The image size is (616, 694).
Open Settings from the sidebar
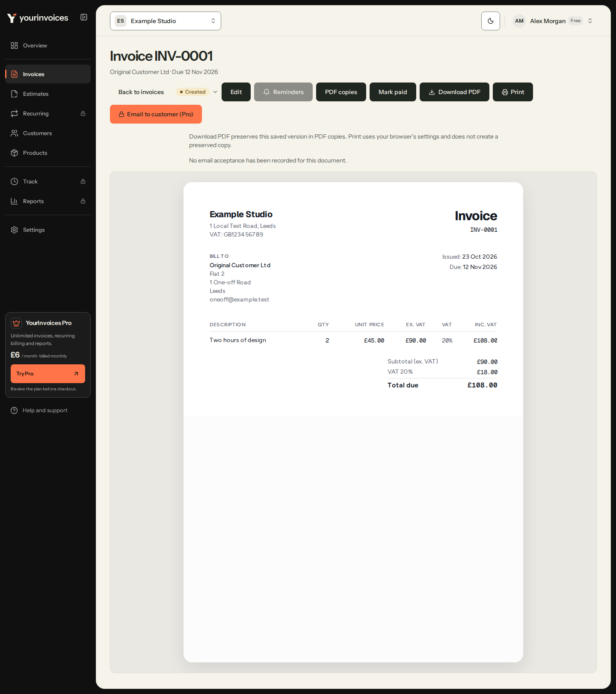click(x=48, y=230)
